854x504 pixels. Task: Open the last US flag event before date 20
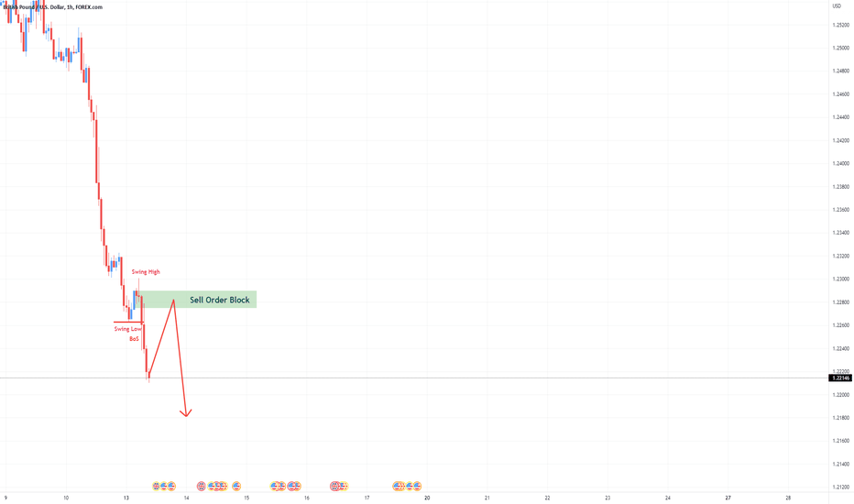(x=417, y=486)
